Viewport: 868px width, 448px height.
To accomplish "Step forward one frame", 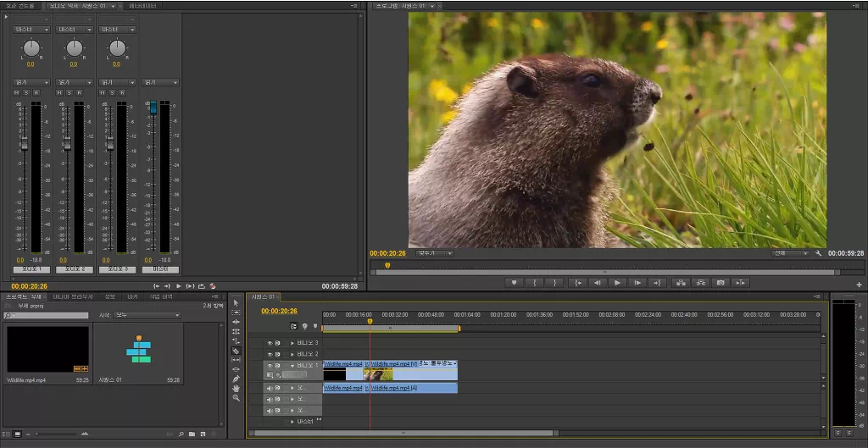I will tap(637, 283).
